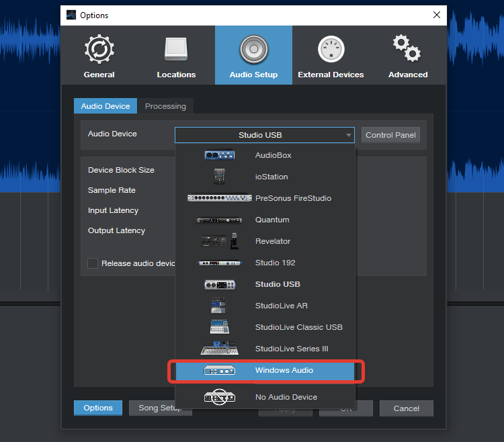The width and height of the screenshot is (504, 442).
Task: Click the Song Setup button
Action: (160, 408)
